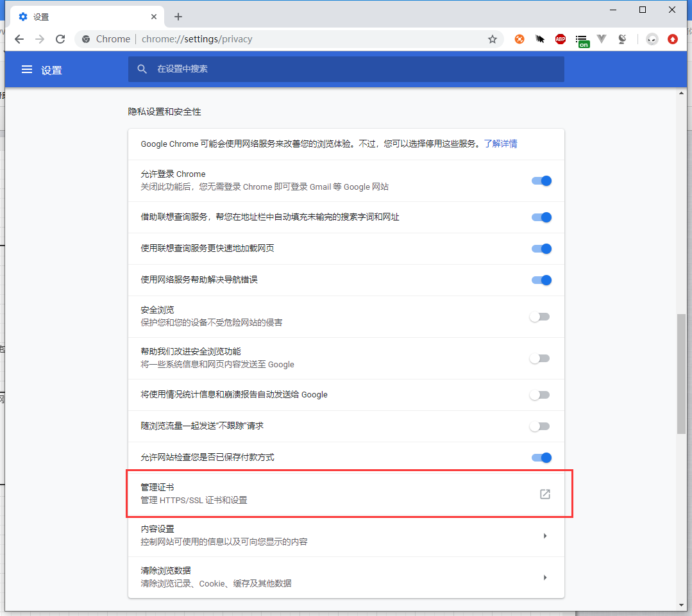Open the satellite dish extension icon
The height and width of the screenshot is (616, 692).
tap(622, 39)
